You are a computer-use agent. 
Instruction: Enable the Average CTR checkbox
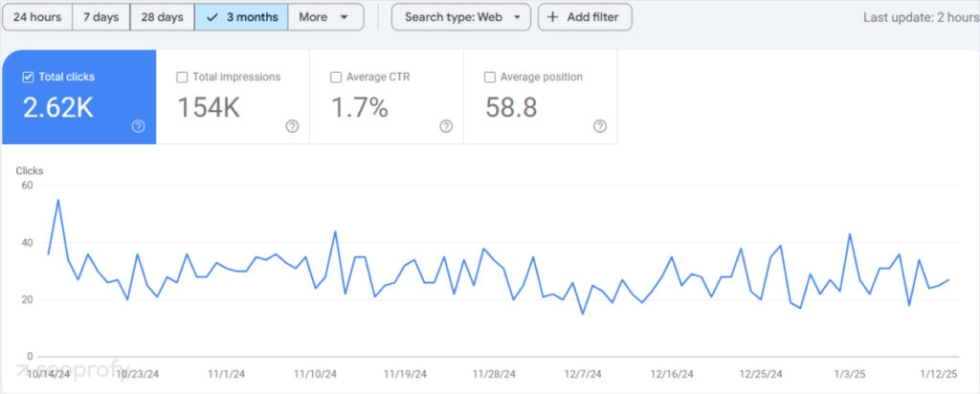click(336, 77)
